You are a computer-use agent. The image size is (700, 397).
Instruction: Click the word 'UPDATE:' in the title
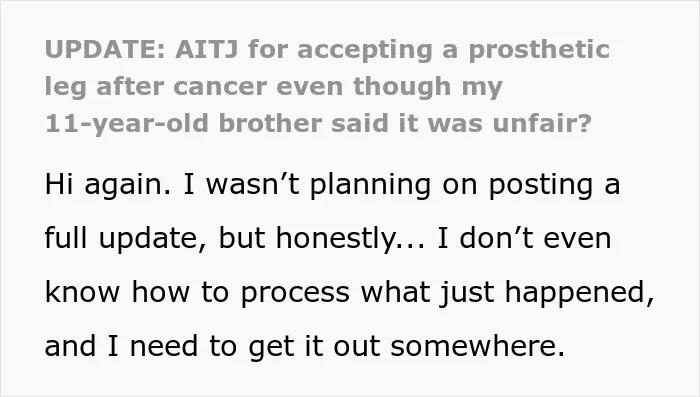coord(105,49)
